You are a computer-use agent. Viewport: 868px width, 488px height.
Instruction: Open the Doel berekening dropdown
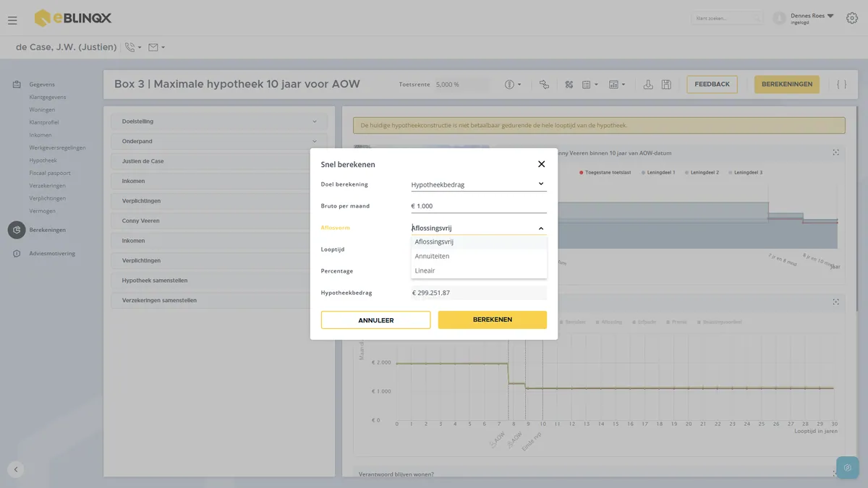click(479, 184)
